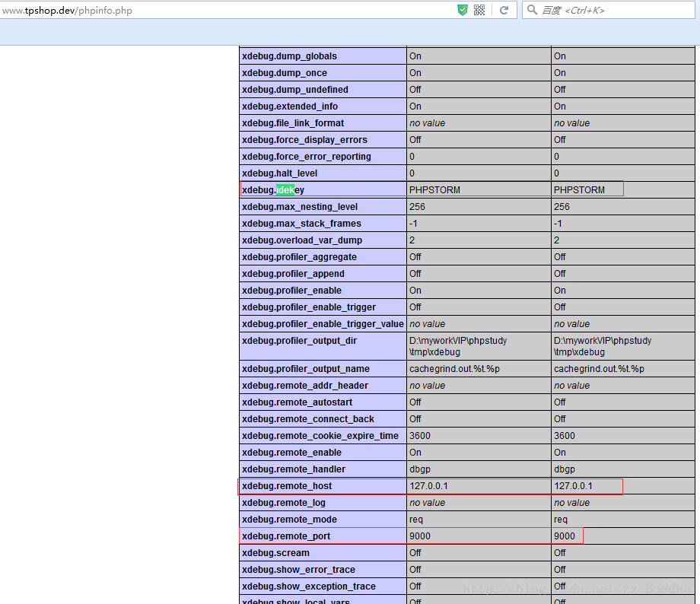Select the xdebug.overload_var_dump directive name

point(302,240)
